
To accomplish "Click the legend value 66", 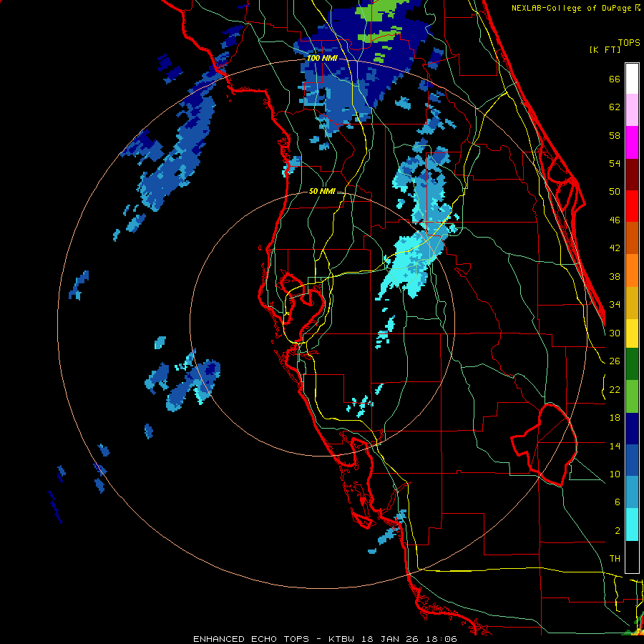I will (x=615, y=79).
